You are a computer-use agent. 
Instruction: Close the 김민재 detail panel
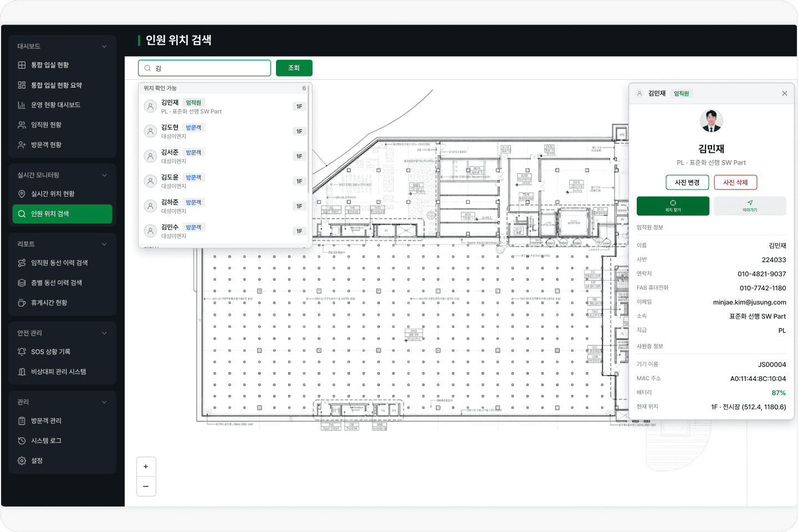785,93
